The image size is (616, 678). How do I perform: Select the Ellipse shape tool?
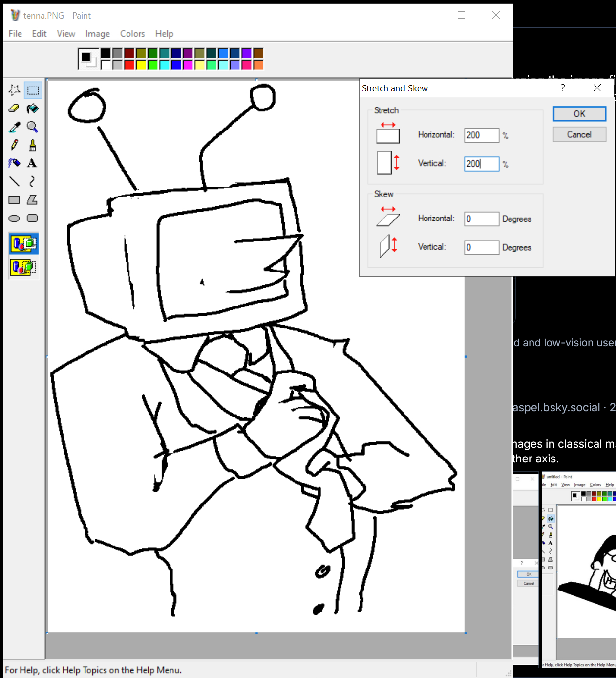click(14, 219)
